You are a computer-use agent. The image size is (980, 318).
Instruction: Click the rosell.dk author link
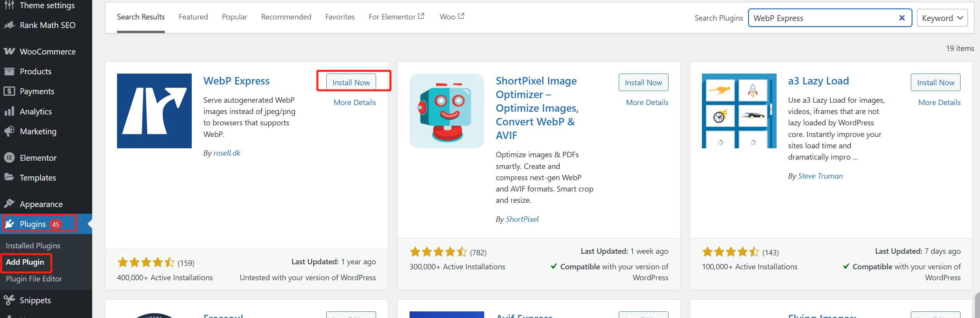click(x=227, y=153)
